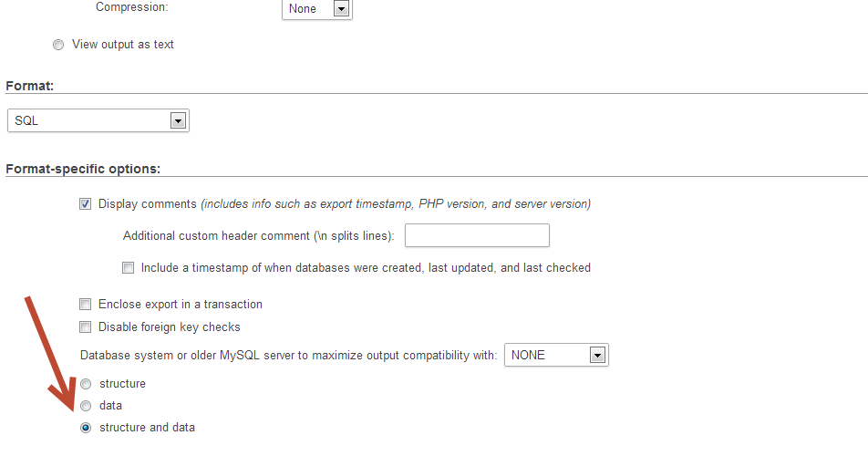This screenshot has height=456, width=868.
Task: Open the Format combo box showing SQL
Action: pos(98,120)
